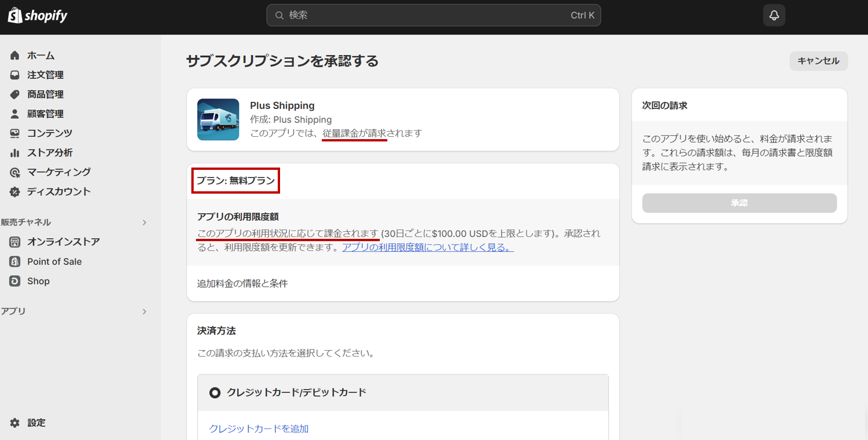Screen dimensions: 868x440
Task: Click the Plus Shipping truck app icon
Action: tap(218, 119)
